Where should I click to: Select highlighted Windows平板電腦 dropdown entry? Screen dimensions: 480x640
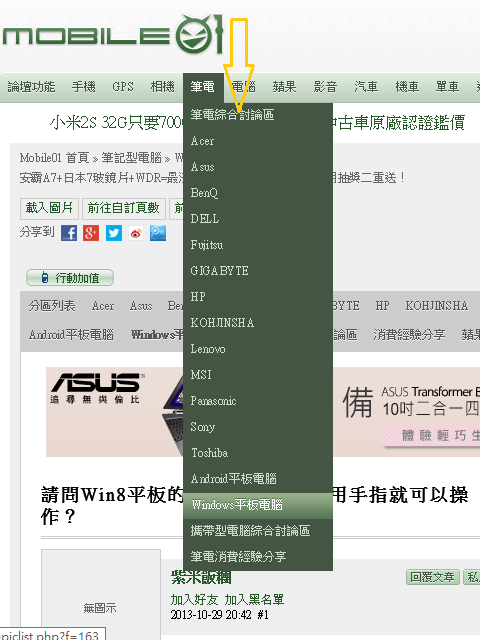(258, 505)
